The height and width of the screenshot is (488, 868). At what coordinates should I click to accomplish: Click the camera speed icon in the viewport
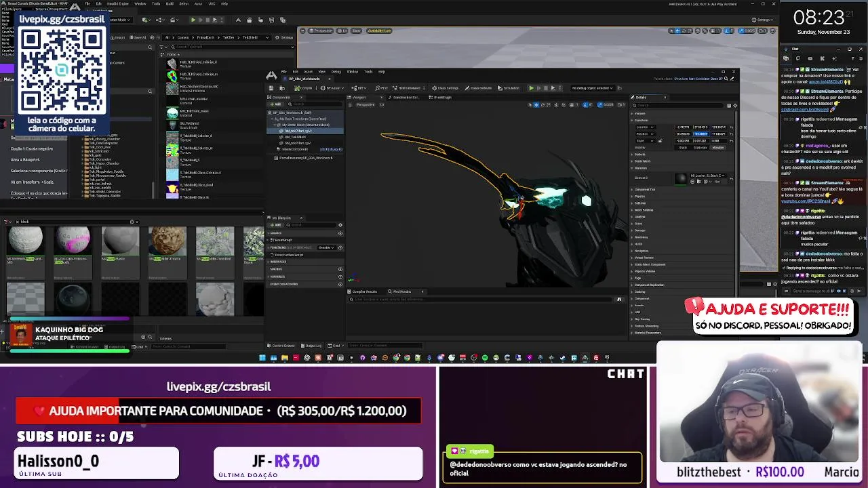[620, 104]
